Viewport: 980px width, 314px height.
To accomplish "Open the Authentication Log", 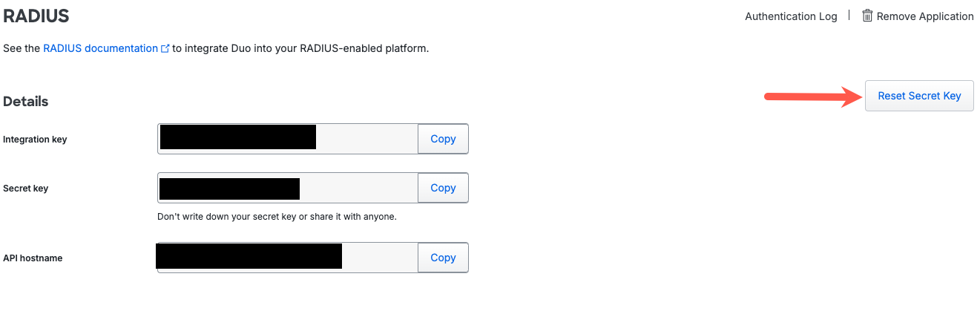I will pos(791,16).
